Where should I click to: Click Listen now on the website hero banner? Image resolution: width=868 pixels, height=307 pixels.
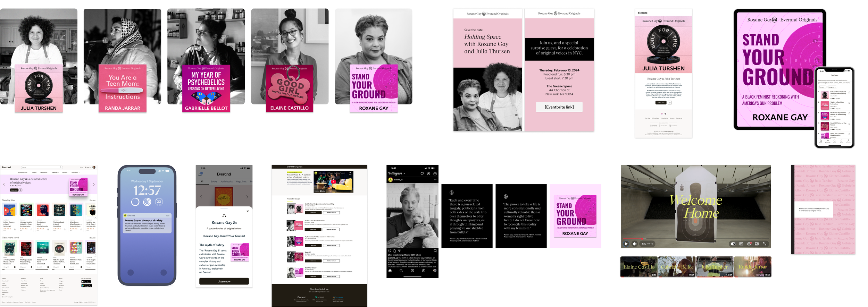click(x=14, y=190)
